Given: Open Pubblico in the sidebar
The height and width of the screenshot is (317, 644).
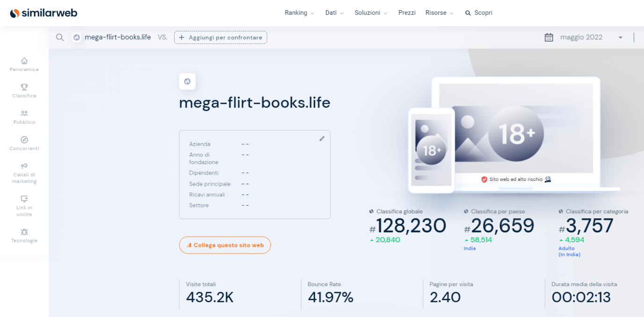Looking at the screenshot, I should coord(24,117).
